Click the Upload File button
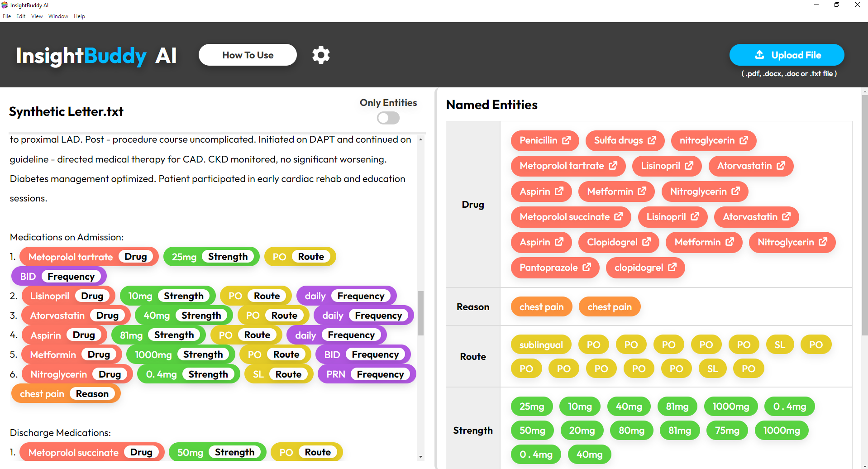This screenshot has height=469, width=868. [787, 55]
